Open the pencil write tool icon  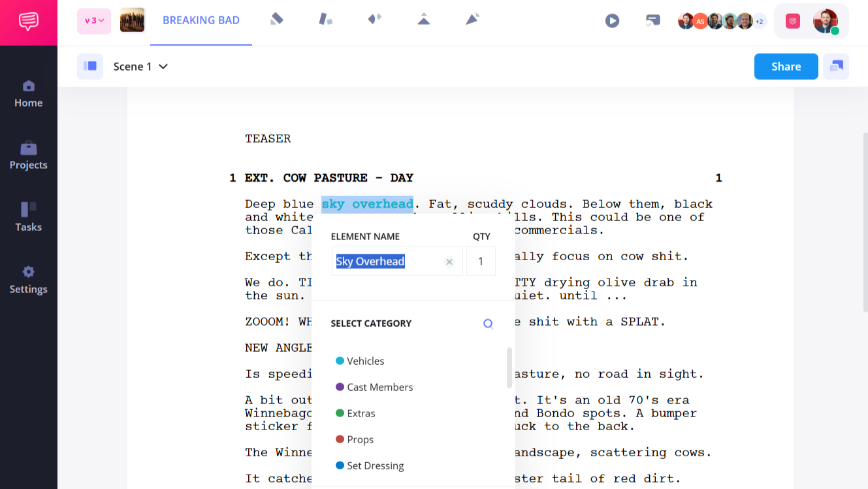coord(277,20)
